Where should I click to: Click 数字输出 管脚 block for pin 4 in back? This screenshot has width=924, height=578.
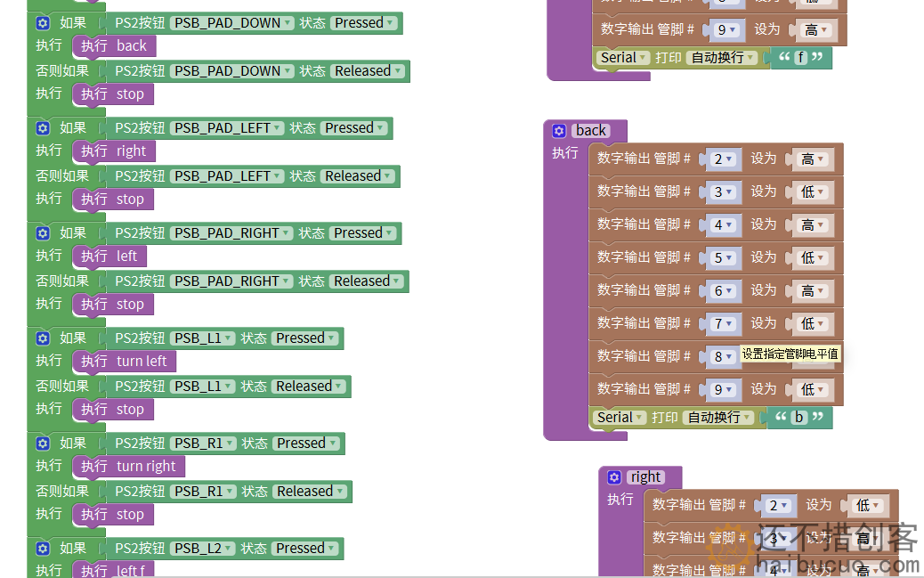716,224
